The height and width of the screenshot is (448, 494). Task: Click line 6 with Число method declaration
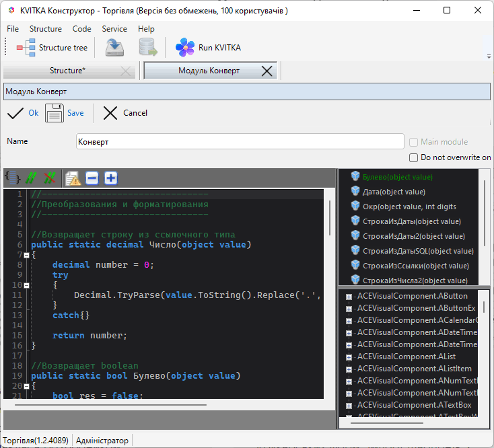click(141, 245)
